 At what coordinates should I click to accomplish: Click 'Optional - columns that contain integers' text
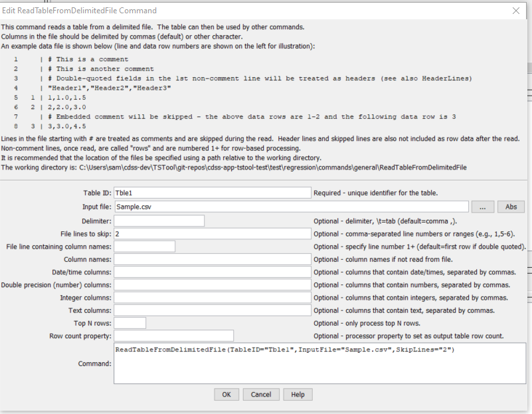[410, 298]
